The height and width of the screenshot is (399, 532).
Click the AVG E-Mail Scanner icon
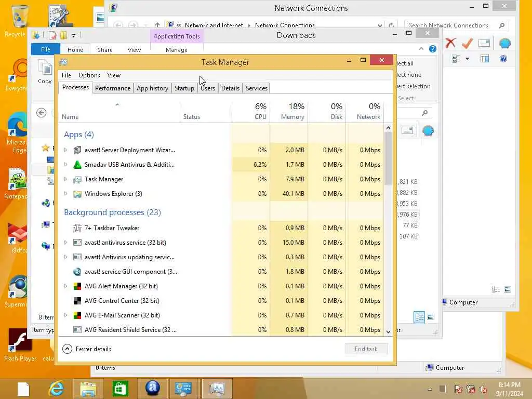tap(77, 315)
